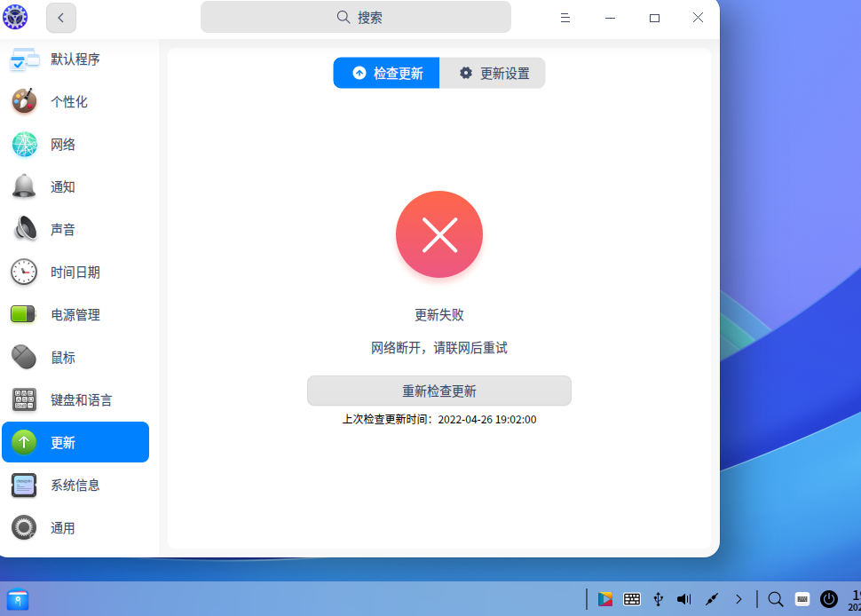Open the window hamburger menu
This screenshot has width=861, height=616.
click(x=565, y=17)
